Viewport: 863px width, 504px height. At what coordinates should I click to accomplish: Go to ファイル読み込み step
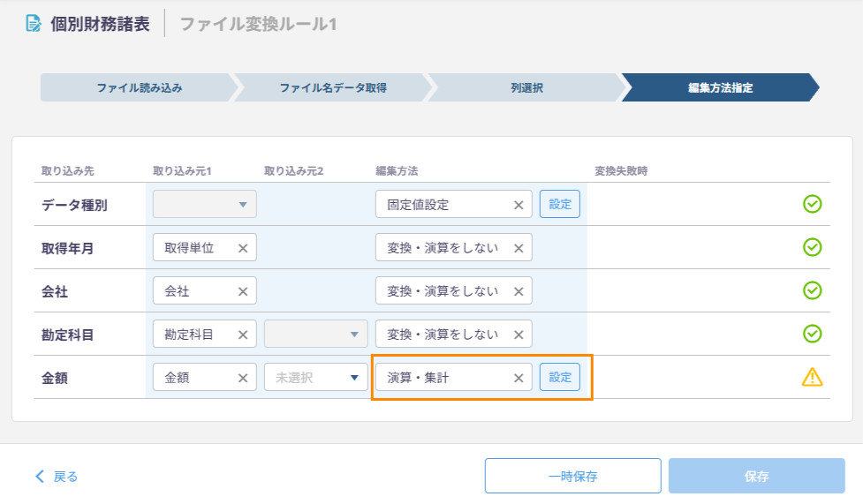(140, 87)
